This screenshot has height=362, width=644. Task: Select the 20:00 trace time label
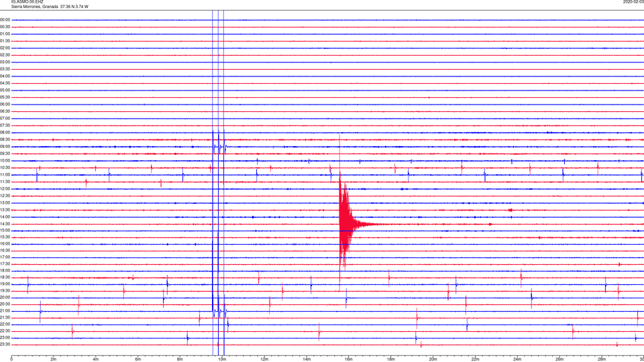5,297
